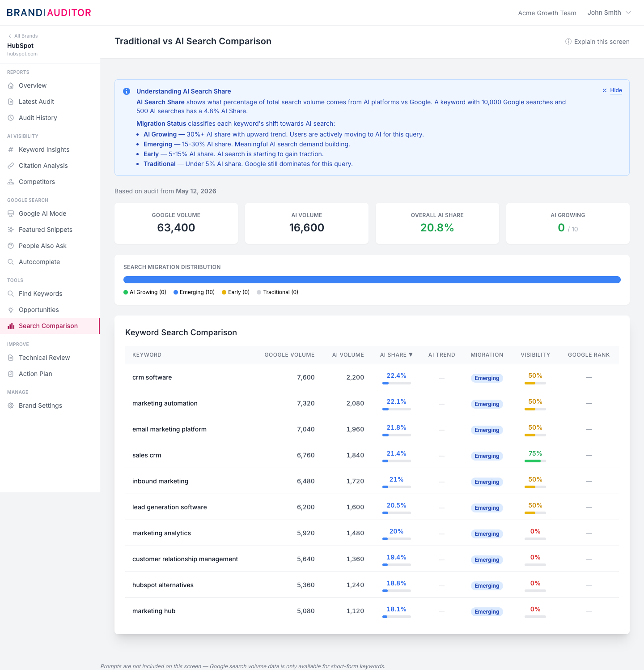Click the People Also Ask icon

coord(11,246)
